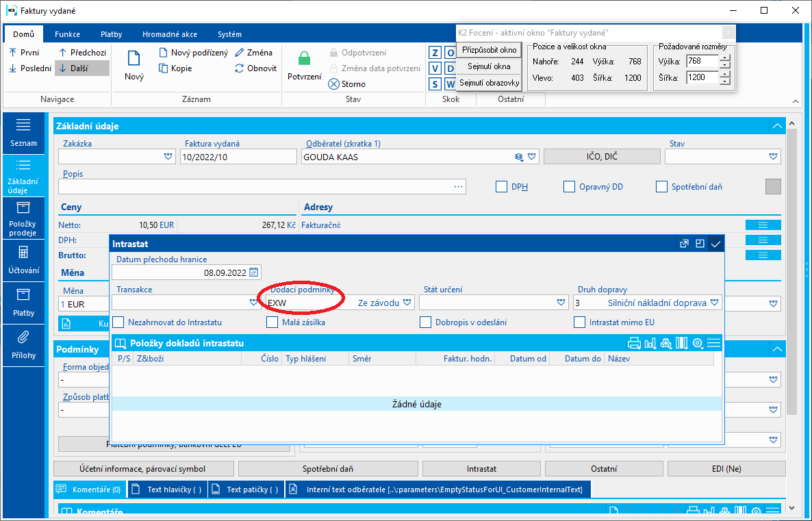Refresh with Obnovit
The image size is (812, 521).
coord(256,68)
